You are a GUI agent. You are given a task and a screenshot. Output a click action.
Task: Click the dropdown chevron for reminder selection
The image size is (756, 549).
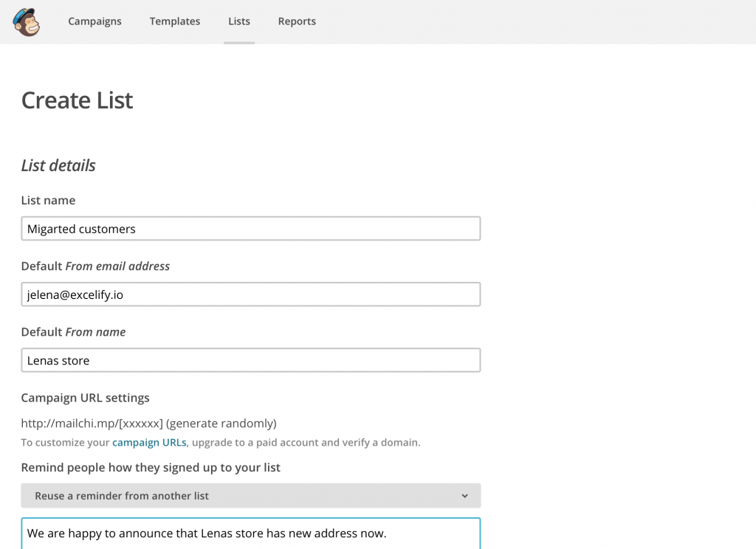pyautogui.click(x=465, y=495)
